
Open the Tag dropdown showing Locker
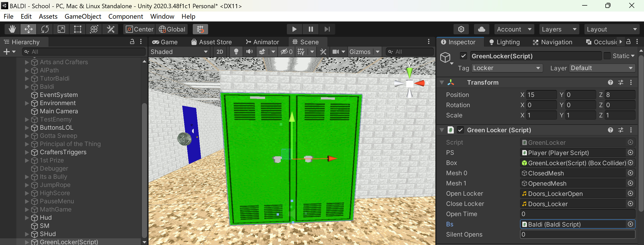pyautogui.click(x=506, y=68)
